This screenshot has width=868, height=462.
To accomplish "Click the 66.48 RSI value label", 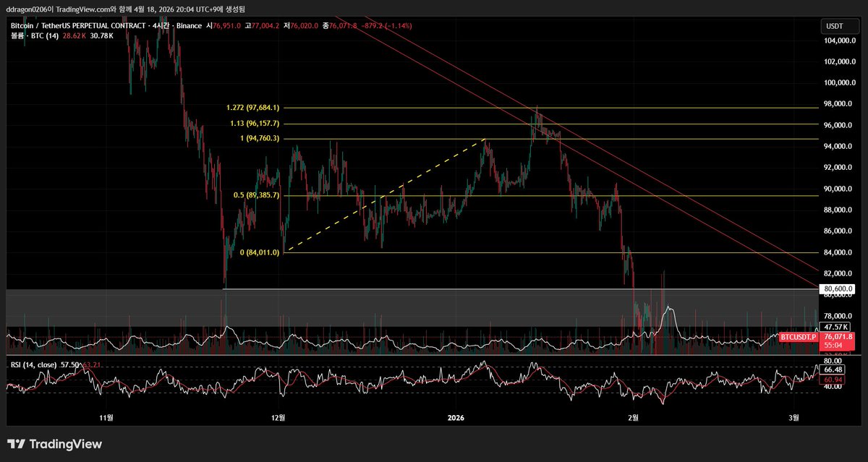I will (x=833, y=369).
